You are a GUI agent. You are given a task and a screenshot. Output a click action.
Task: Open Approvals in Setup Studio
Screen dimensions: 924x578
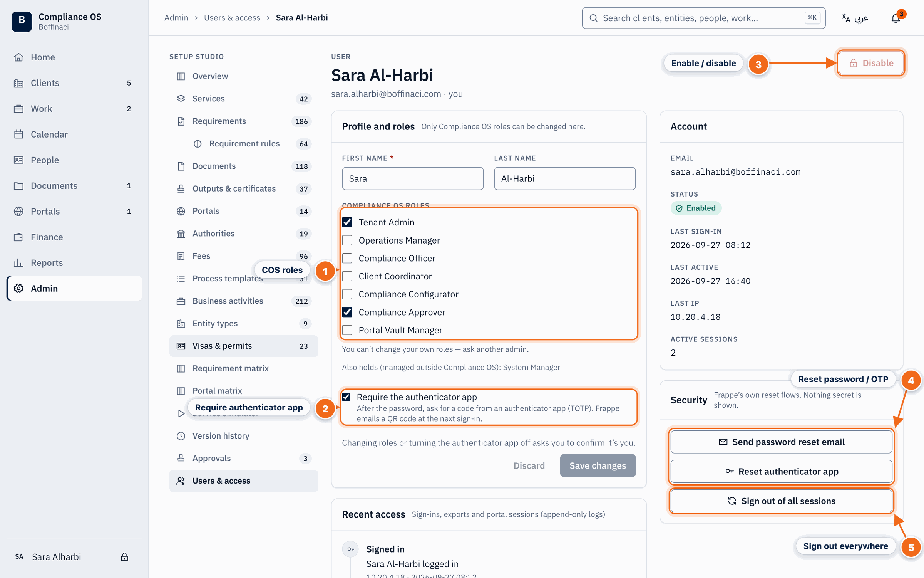tap(244, 458)
